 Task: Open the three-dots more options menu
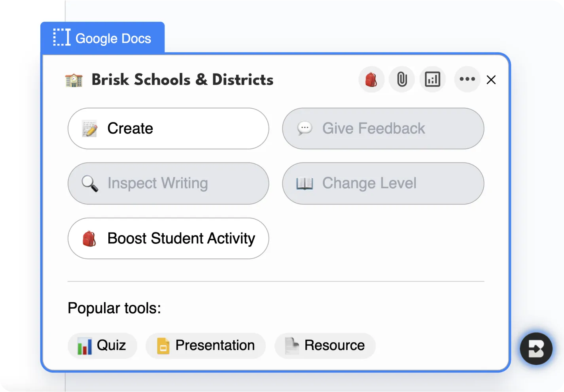point(467,79)
